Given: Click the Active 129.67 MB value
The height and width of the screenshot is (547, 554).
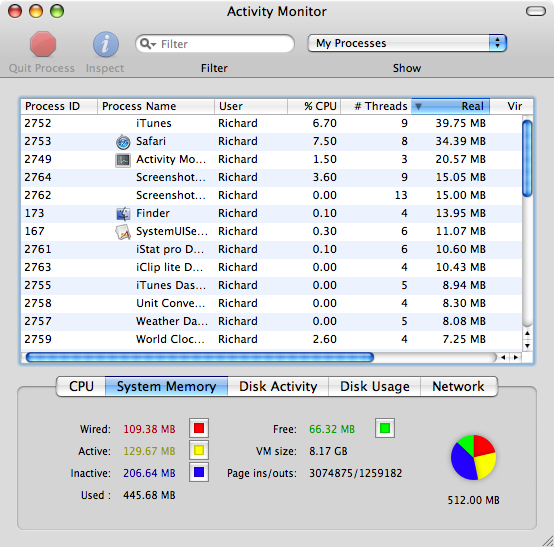Looking at the screenshot, I should pos(149,451).
